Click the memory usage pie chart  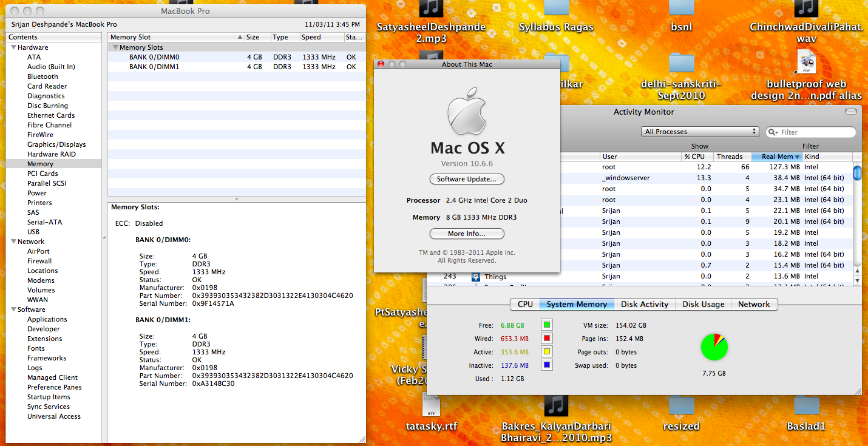click(714, 346)
